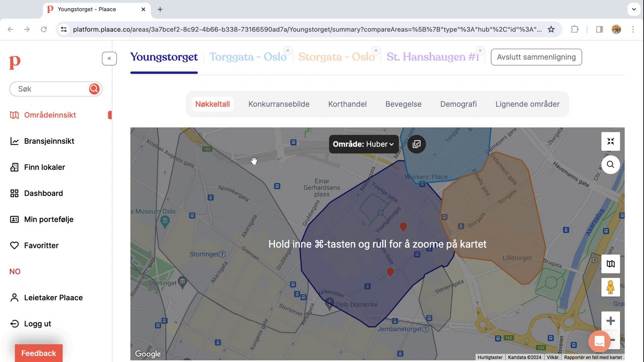Switch to Bevegelse tab
Image resolution: width=644 pixels, height=362 pixels.
coord(403,104)
